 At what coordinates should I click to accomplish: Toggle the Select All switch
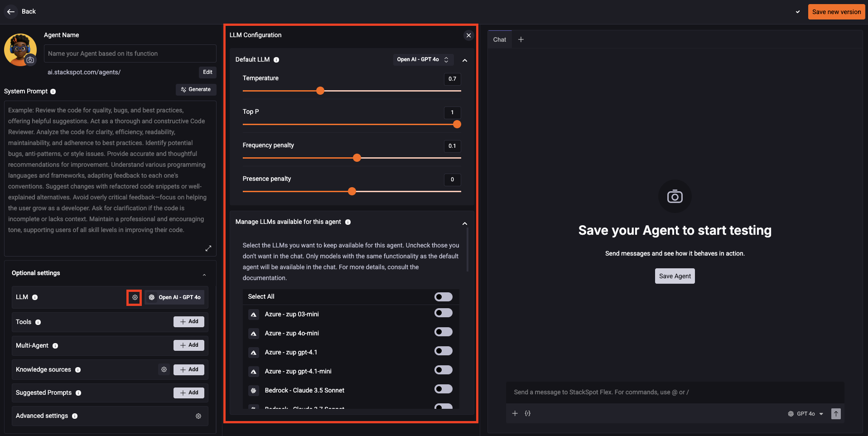(443, 297)
